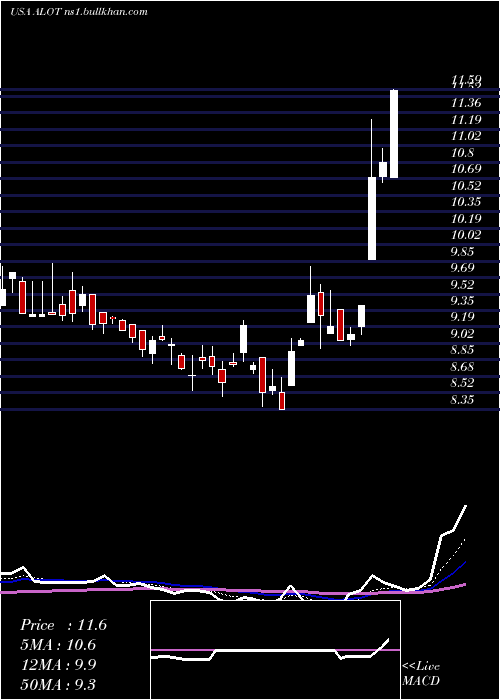Click the 10.19 price axis label

pos(466,219)
